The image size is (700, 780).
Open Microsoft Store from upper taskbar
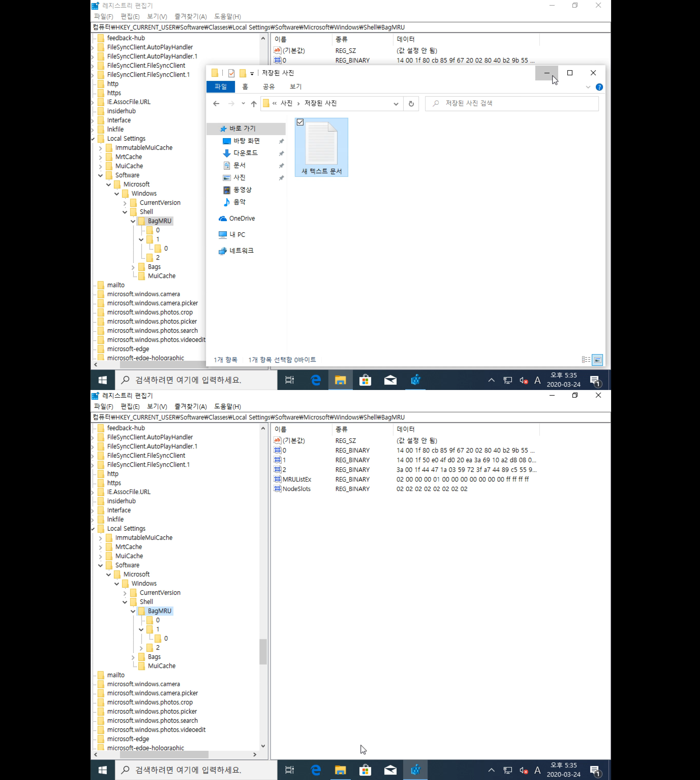click(x=365, y=380)
